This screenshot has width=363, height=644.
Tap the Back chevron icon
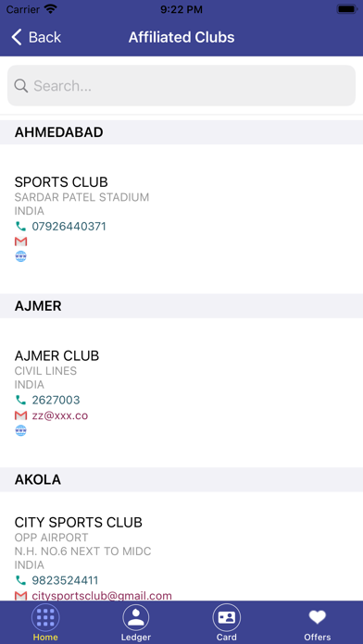click(x=17, y=37)
